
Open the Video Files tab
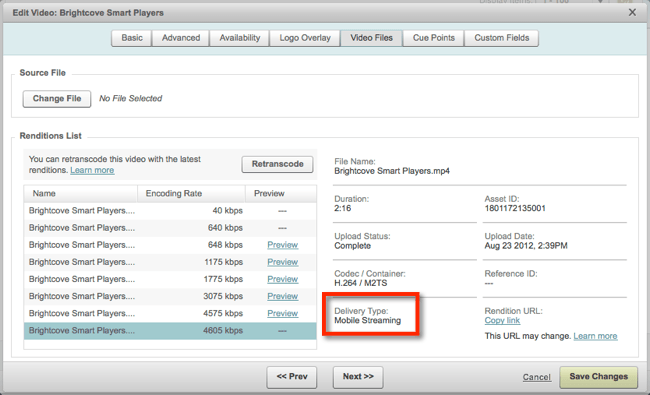click(x=371, y=38)
